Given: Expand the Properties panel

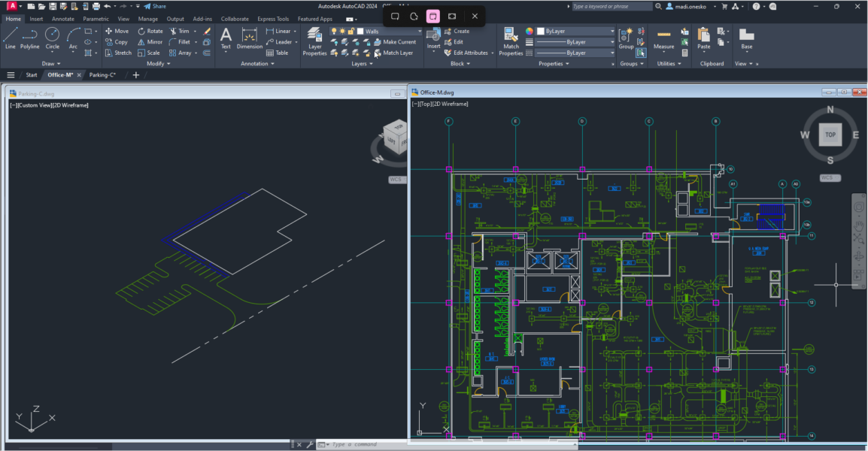Looking at the screenshot, I should click(x=554, y=64).
